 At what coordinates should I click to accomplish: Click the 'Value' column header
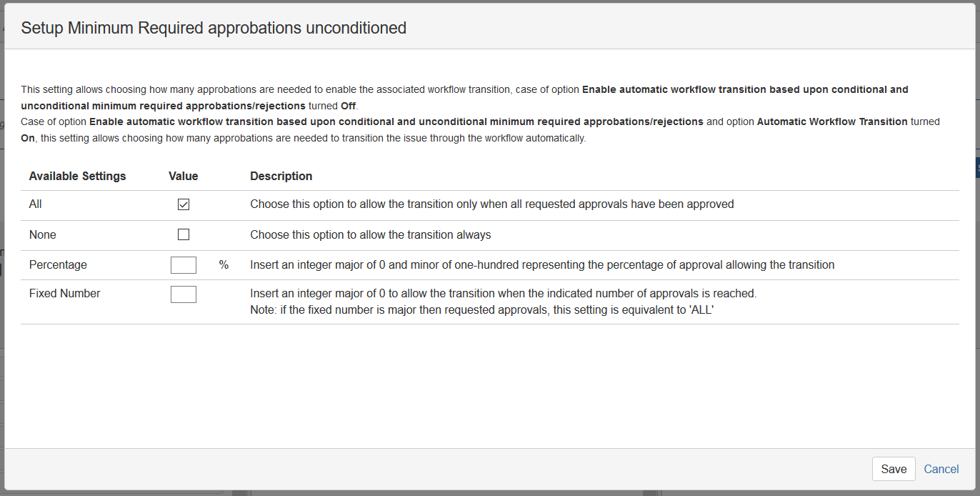click(184, 176)
